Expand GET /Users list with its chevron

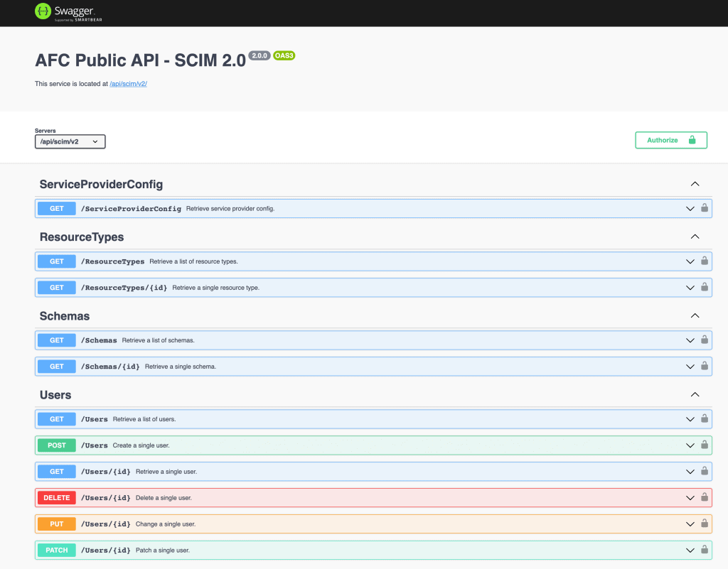690,419
